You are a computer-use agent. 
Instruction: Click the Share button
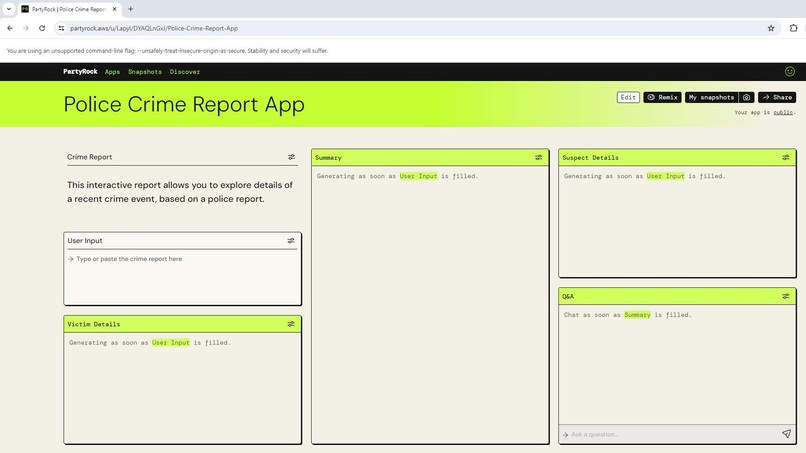tap(777, 97)
